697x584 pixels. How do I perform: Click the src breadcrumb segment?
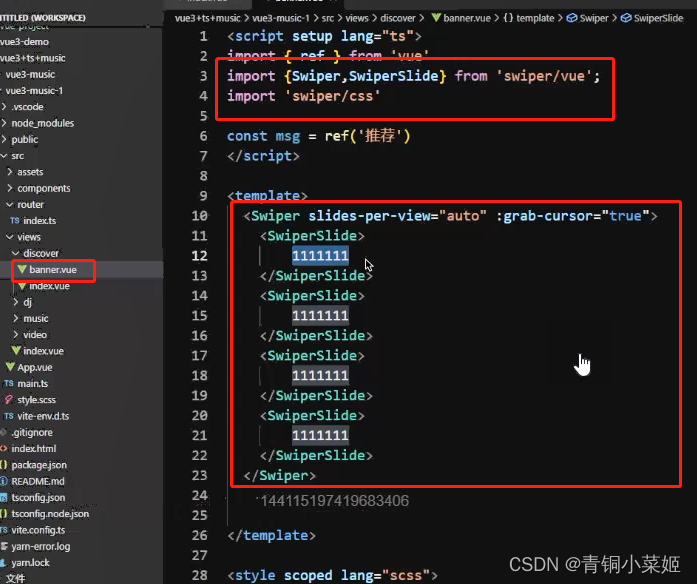pos(328,18)
